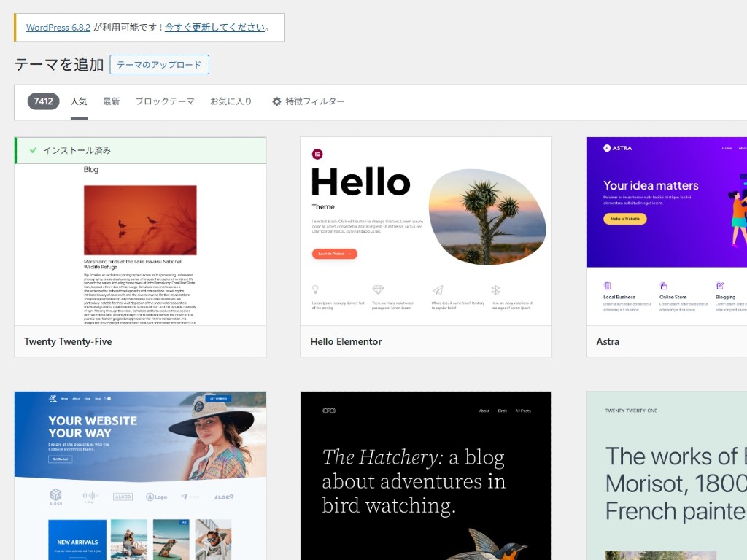Click the テーマを追加 heading

coord(59,64)
